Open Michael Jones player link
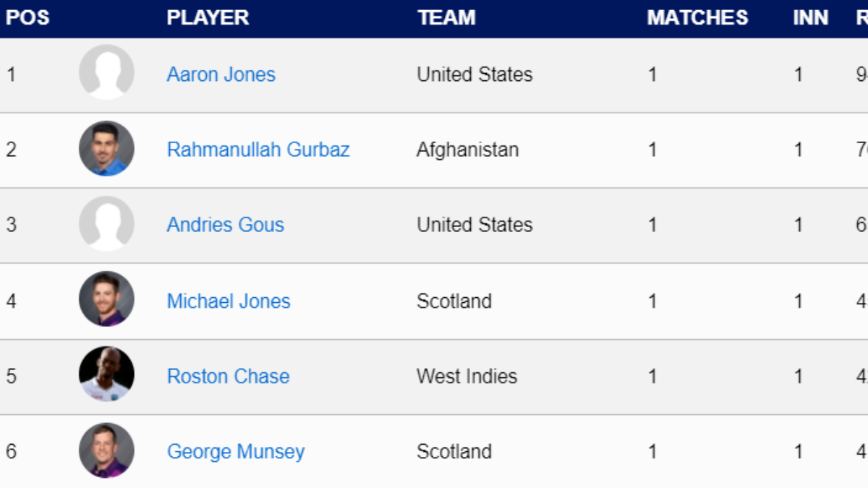The image size is (868, 488). point(228,301)
